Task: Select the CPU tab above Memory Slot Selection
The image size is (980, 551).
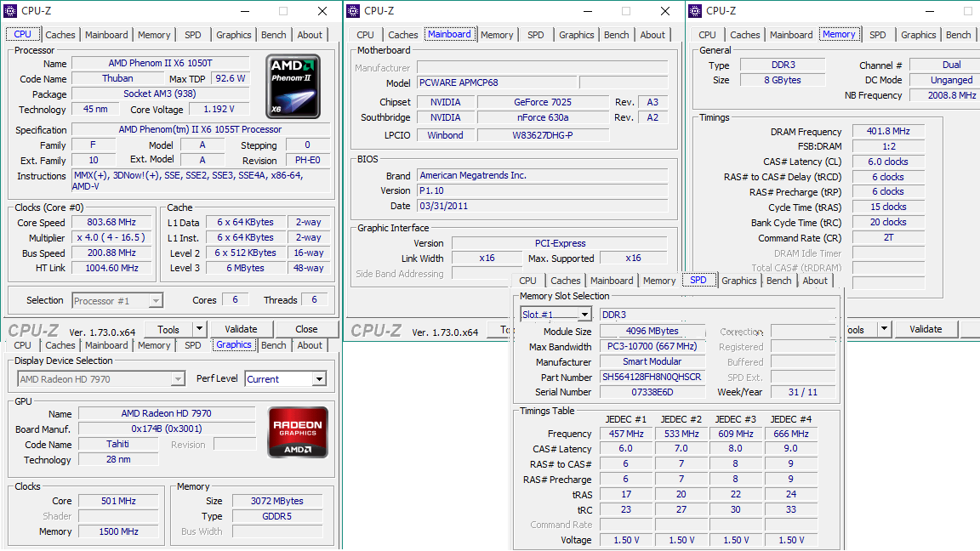Action: (x=527, y=281)
